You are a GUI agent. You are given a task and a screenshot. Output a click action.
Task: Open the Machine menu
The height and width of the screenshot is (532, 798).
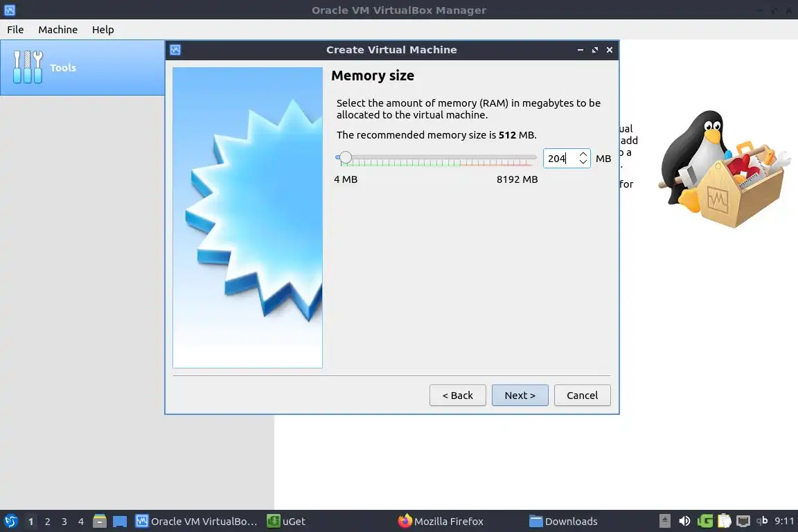tap(58, 30)
